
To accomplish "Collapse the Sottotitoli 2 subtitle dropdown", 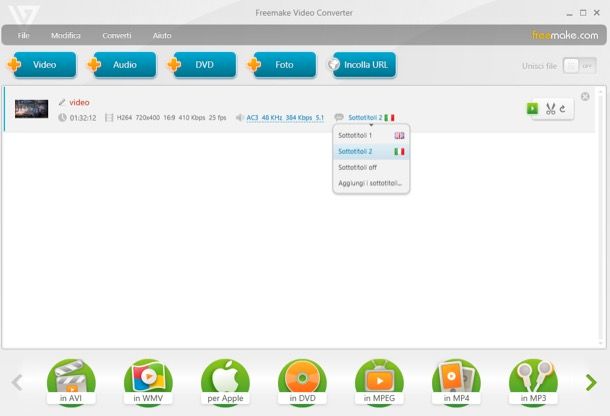I will 365,117.
